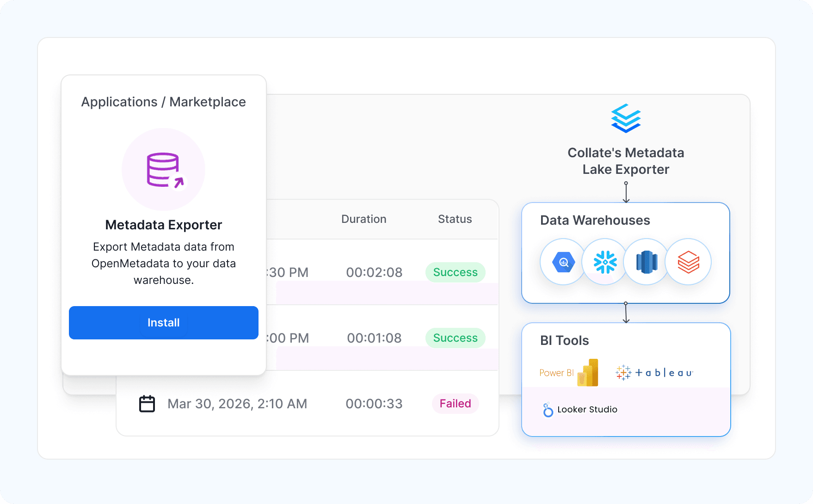
Task: Click the BI Tools heading
Action: [x=565, y=340]
